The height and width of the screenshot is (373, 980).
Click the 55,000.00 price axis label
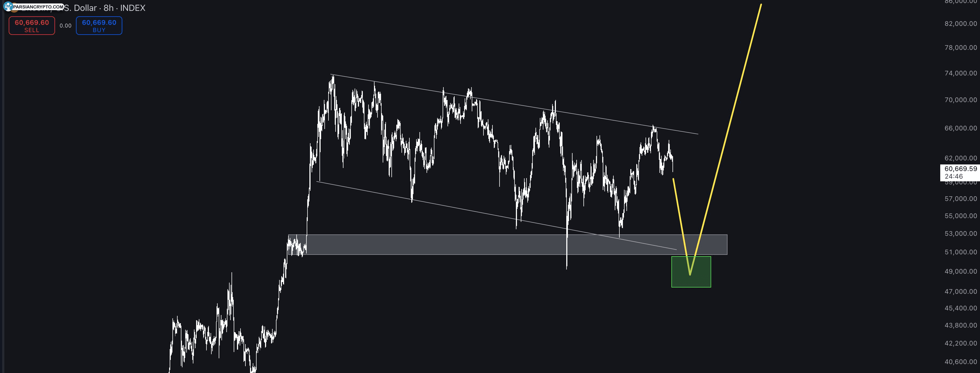click(x=961, y=216)
